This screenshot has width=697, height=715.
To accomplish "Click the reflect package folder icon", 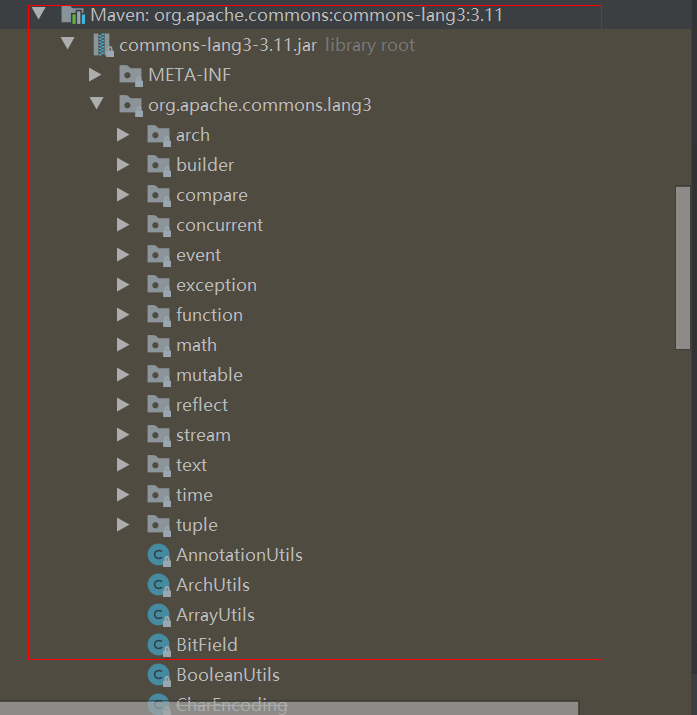I will pyautogui.click(x=159, y=405).
